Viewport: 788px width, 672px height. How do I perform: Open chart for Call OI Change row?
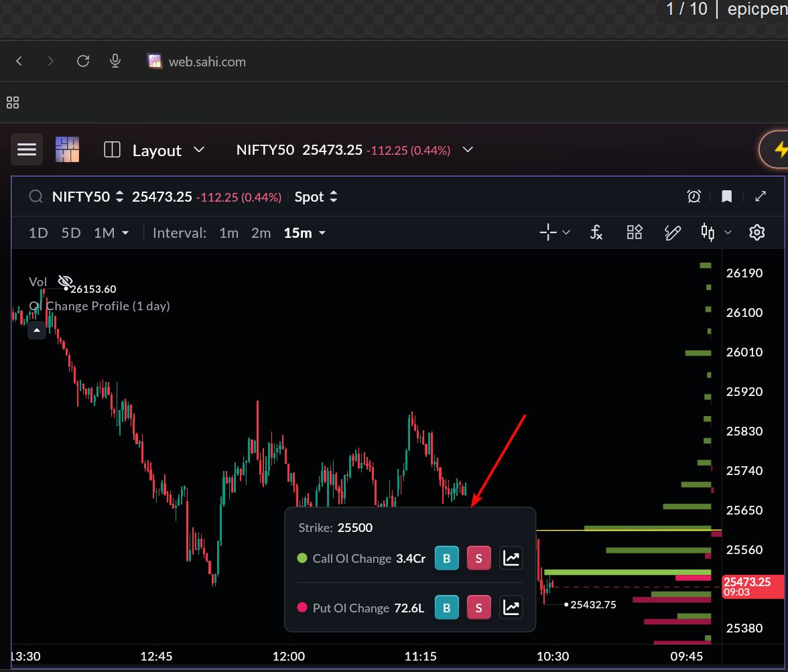[511, 558]
